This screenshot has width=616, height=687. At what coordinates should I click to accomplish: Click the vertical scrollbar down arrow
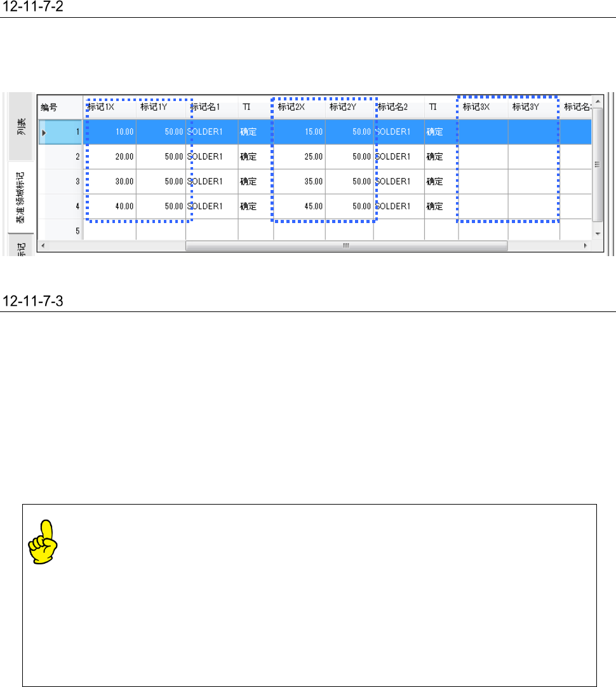pyautogui.click(x=598, y=234)
